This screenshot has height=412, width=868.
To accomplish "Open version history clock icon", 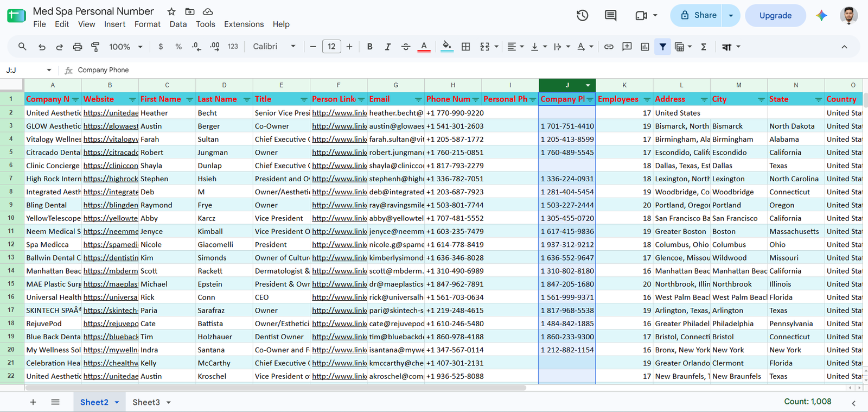I will coord(583,16).
